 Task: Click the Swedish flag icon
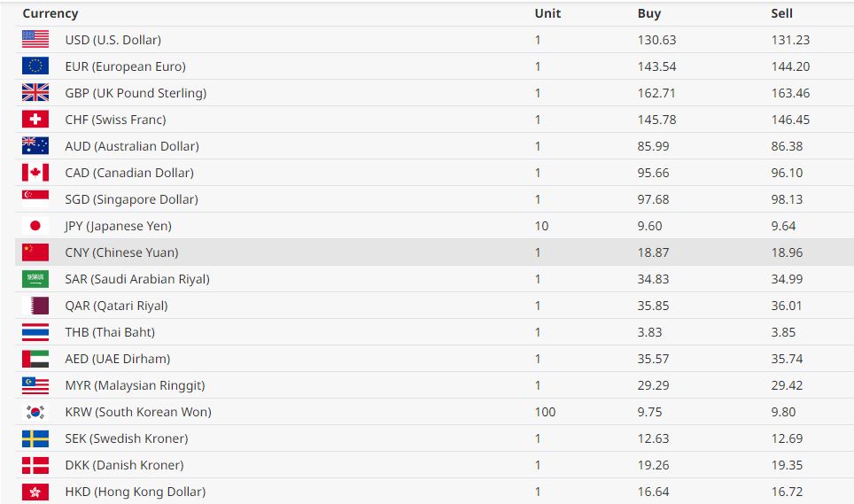(x=35, y=438)
